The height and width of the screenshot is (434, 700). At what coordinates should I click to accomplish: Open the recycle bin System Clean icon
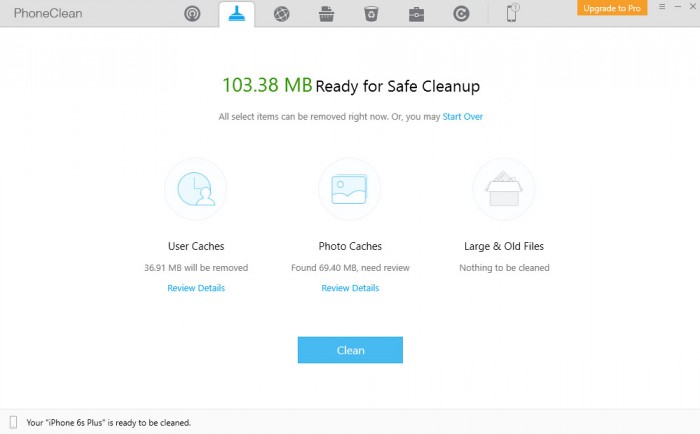point(372,14)
